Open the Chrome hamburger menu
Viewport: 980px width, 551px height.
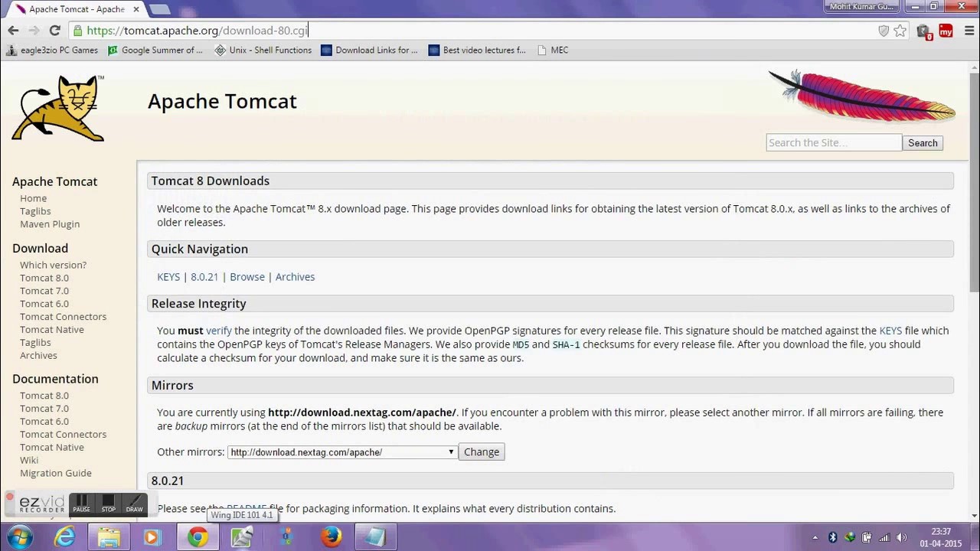969,31
